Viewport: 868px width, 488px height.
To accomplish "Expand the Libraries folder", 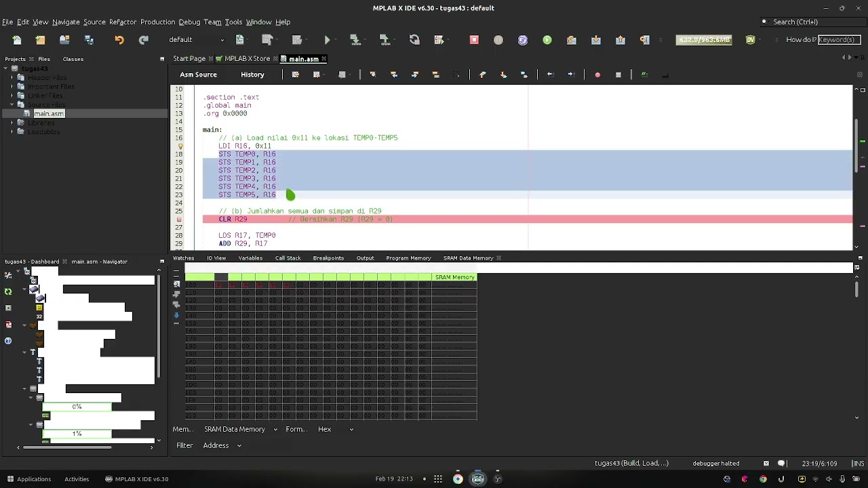I will coord(12,123).
